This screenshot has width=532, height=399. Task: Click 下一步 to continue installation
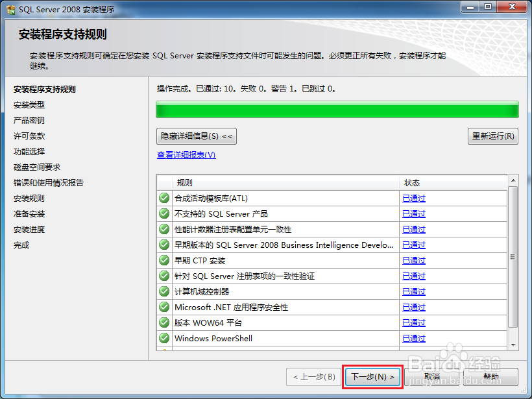(x=372, y=376)
